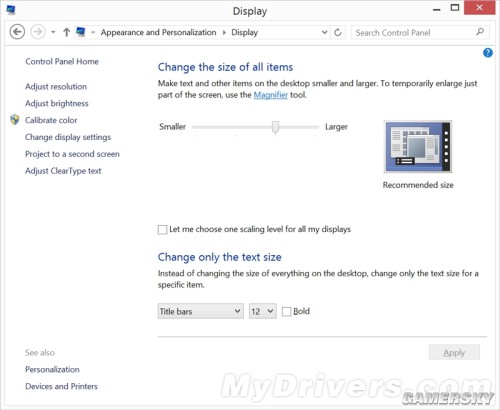
Task: Open Adjust resolution in sidebar
Action: 56,87
